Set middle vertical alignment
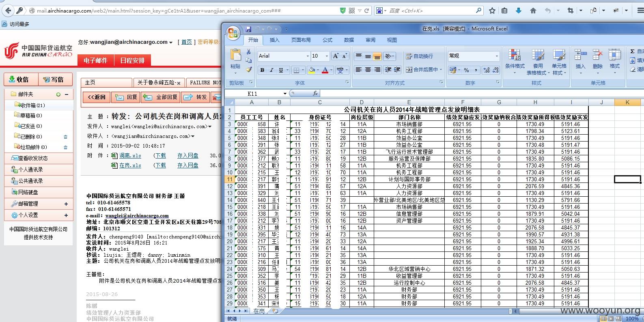The image size is (644, 322). point(368,56)
